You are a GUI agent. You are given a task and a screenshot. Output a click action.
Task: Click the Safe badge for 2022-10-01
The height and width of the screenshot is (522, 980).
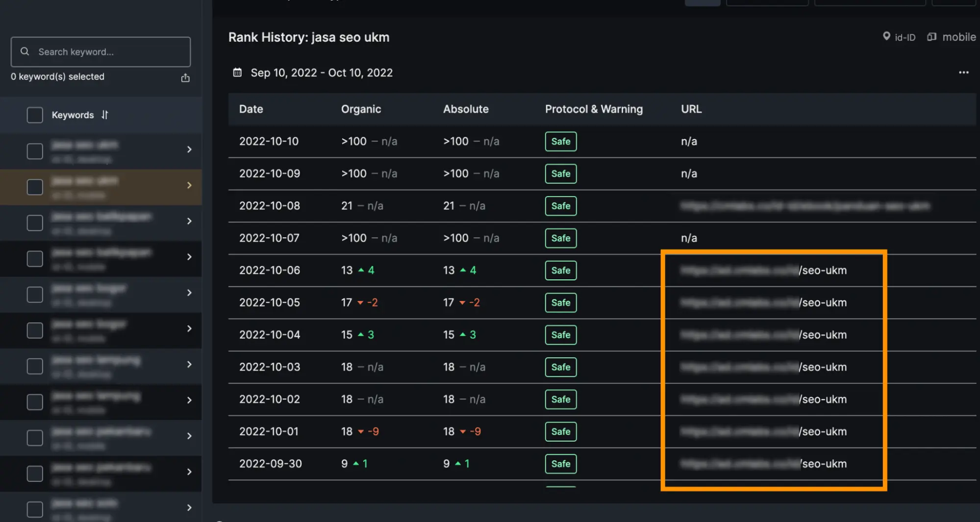(x=561, y=431)
